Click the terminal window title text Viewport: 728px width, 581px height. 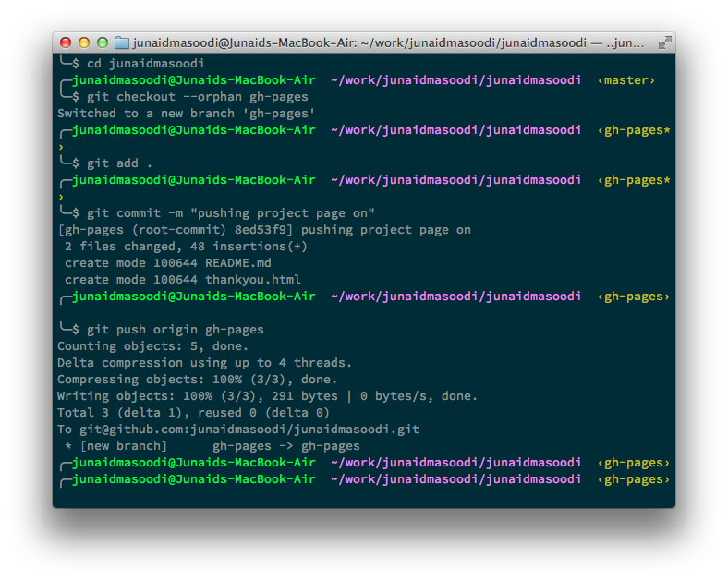click(x=388, y=43)
